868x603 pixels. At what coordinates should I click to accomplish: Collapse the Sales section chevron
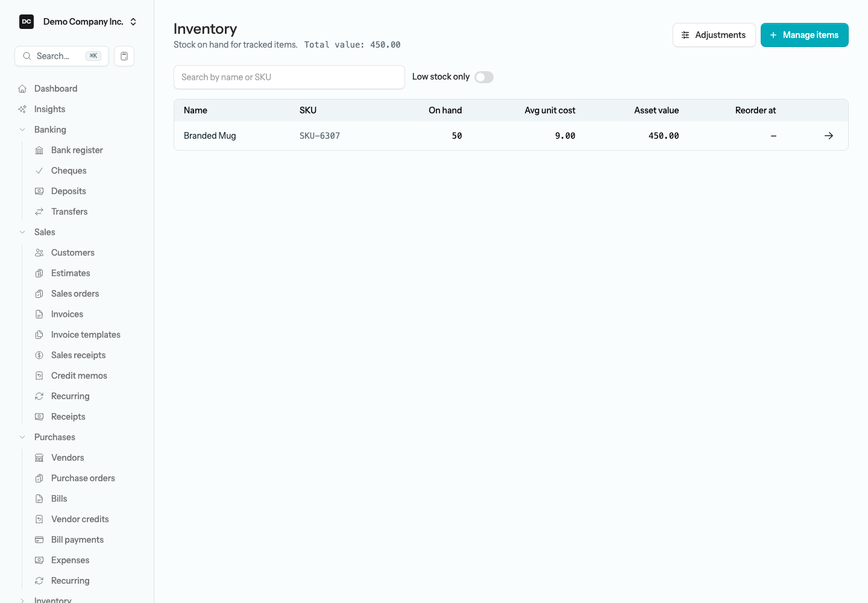[x=22, y=232]
